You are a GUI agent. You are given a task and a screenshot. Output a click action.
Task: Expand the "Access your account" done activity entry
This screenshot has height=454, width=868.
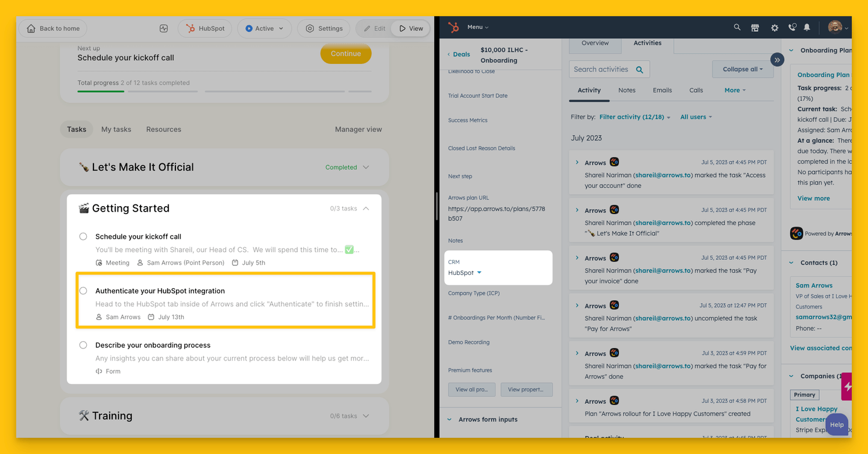[x=577, y=163]
